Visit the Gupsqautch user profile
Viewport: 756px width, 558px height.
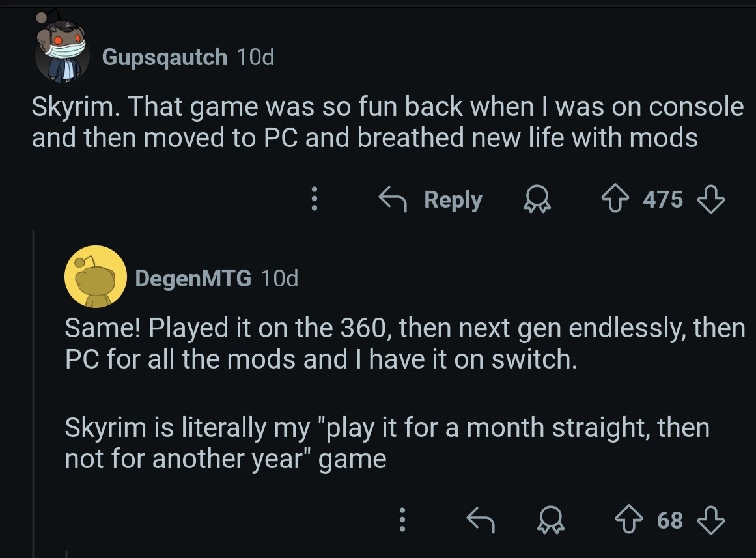(164, 57)
